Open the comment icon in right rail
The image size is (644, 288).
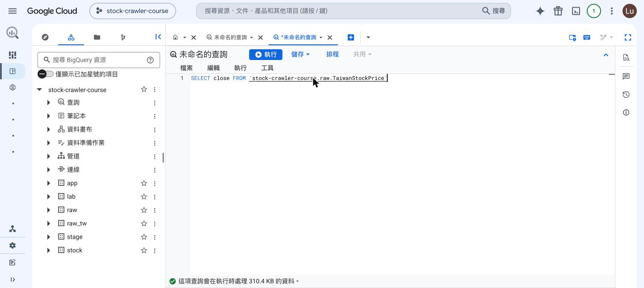(626, 77)
